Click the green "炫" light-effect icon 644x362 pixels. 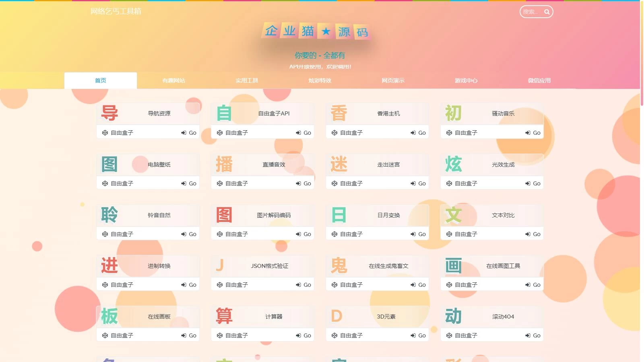(454, 164)
